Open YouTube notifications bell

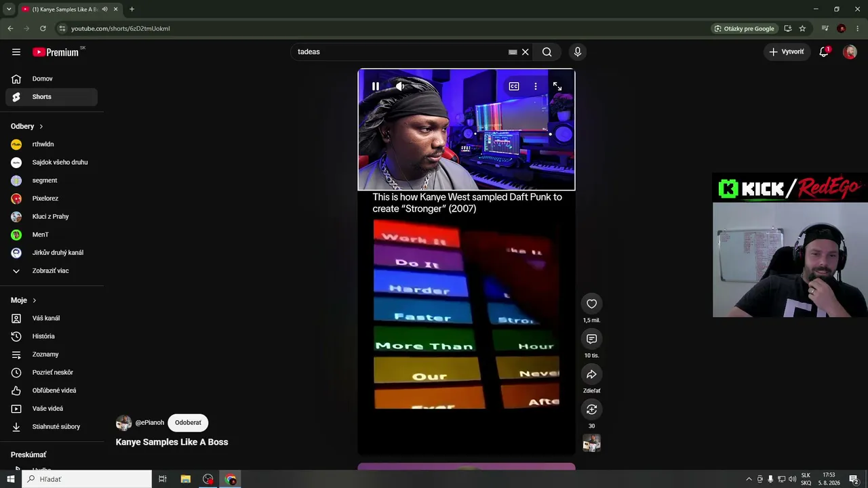pyautogui.click(x=824, y=52)
